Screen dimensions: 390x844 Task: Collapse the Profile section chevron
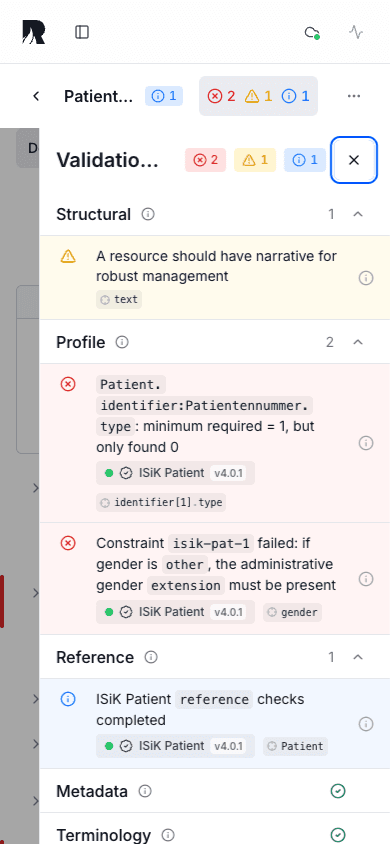(x=358, y=342)
